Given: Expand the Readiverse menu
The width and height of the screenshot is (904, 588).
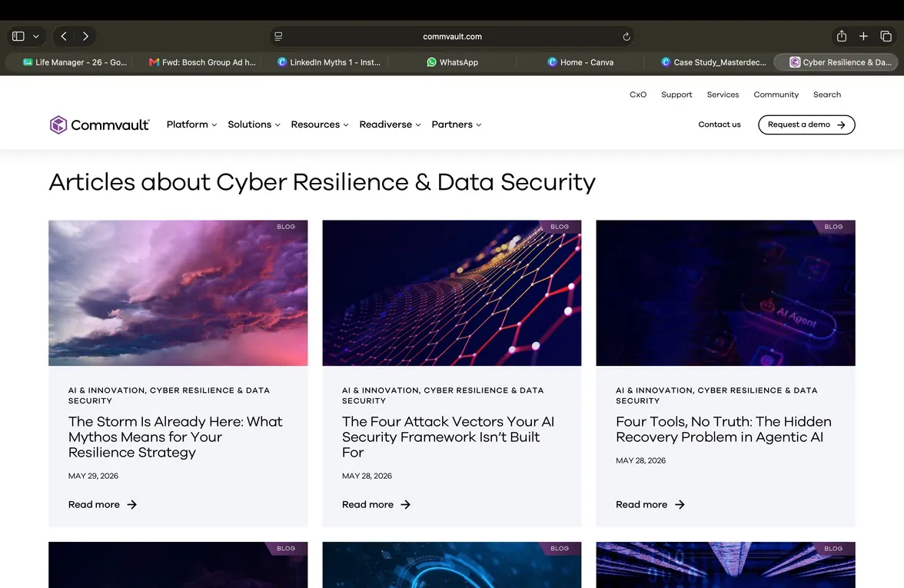Looking at the screenshot, I should tap(390, 125).
